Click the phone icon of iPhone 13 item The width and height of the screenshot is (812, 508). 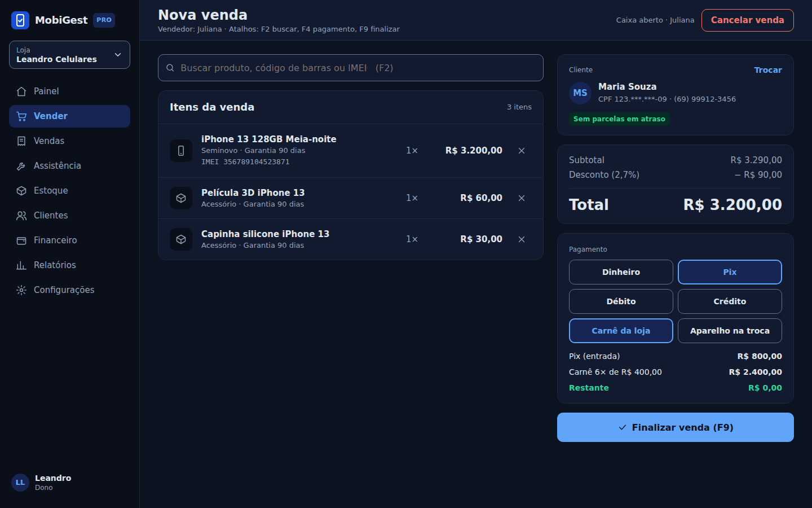(x=181, y=151)
